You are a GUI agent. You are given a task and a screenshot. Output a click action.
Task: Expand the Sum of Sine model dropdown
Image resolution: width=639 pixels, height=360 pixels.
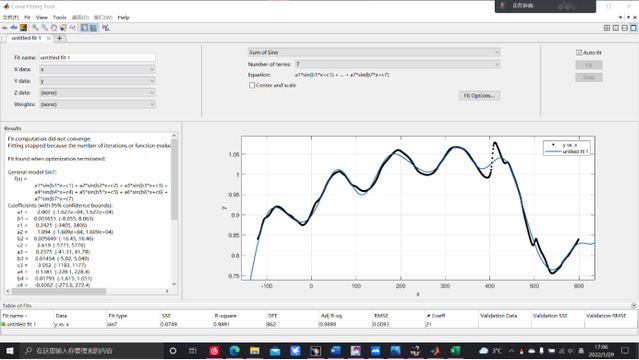click(x=374, y=52)
